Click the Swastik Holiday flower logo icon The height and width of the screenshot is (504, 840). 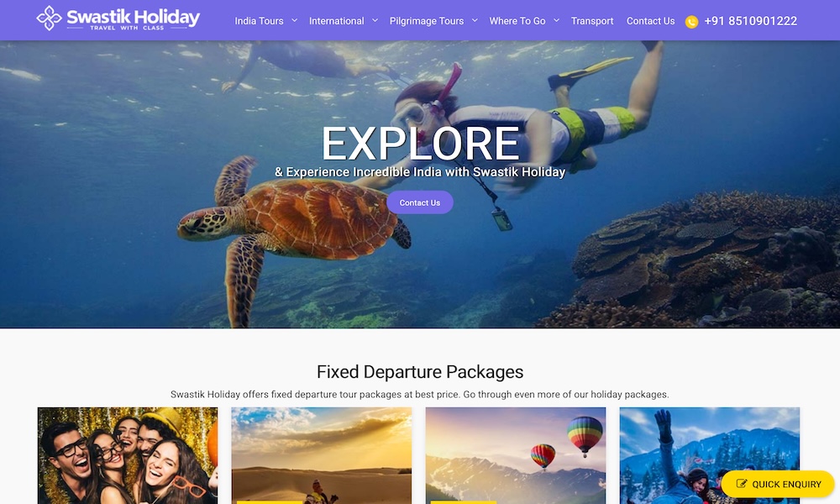(x=50, y=18)
